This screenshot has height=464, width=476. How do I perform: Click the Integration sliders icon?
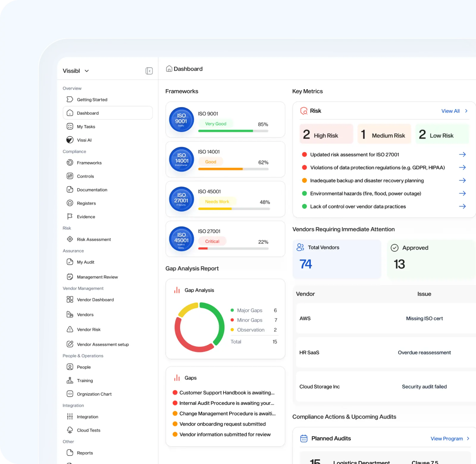click(70, 416)
